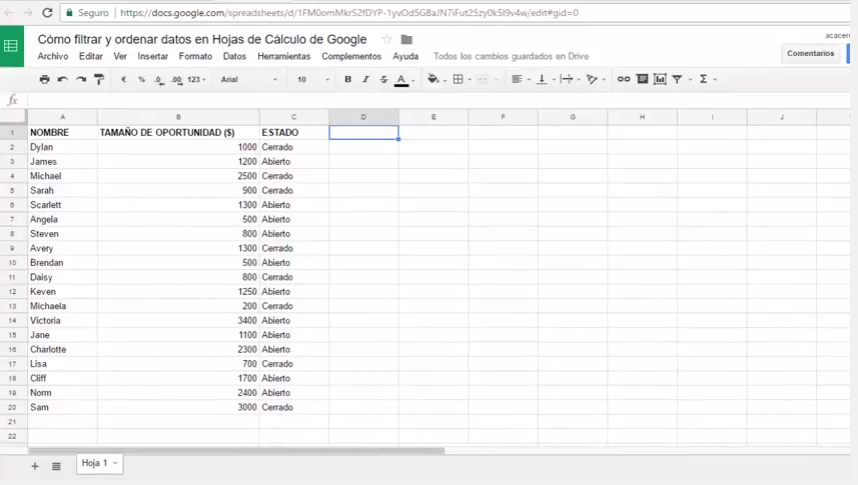Click the add new sheet plus button
Image resolution: width=858 pixels, height=485 pixels.
35,466
